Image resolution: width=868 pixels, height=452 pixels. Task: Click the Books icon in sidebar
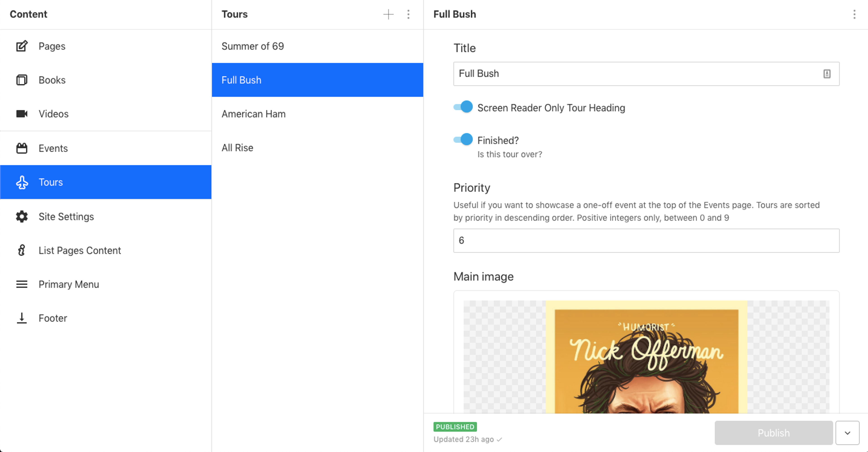click(22, 80)
